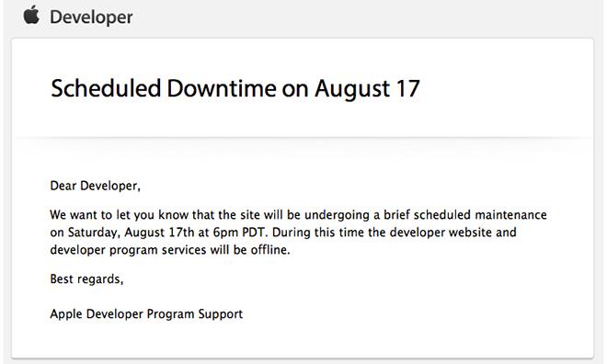
Task: Click the Apple logo icon
Action: (x=31, y=15)
